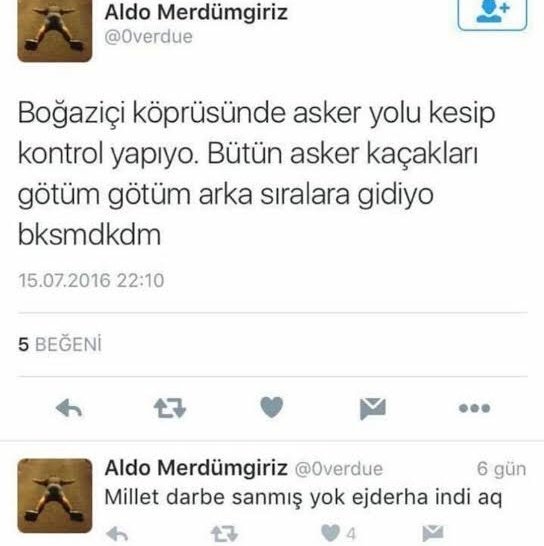Viewport: 544px width, 546px height.
Task: Open the 'Millet darbe sanmış' reply text
Action: (303, 497)
